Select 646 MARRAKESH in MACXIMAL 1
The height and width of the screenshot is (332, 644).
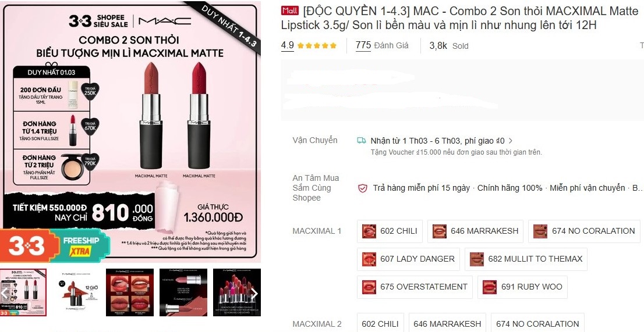[x=476, y=231]
